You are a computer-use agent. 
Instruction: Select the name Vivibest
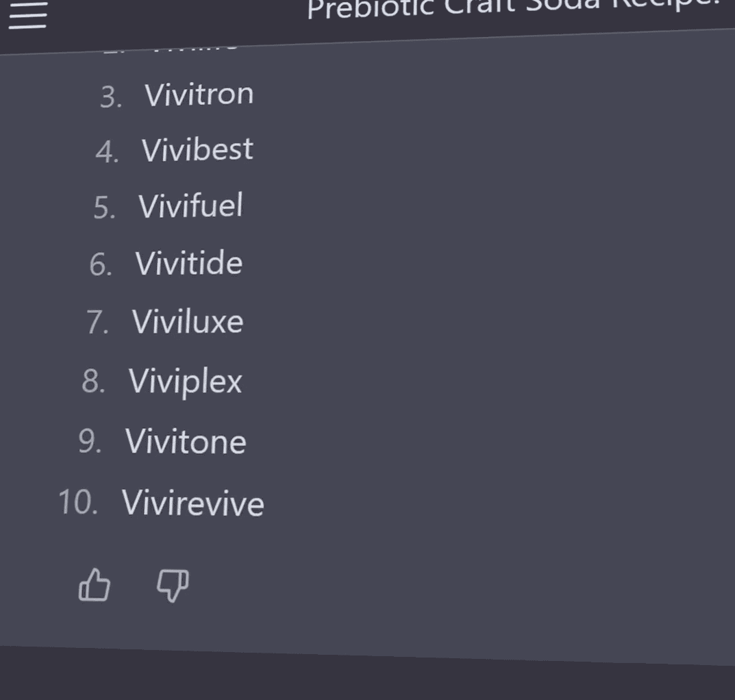pyautogui.click(x=197, y=149)
